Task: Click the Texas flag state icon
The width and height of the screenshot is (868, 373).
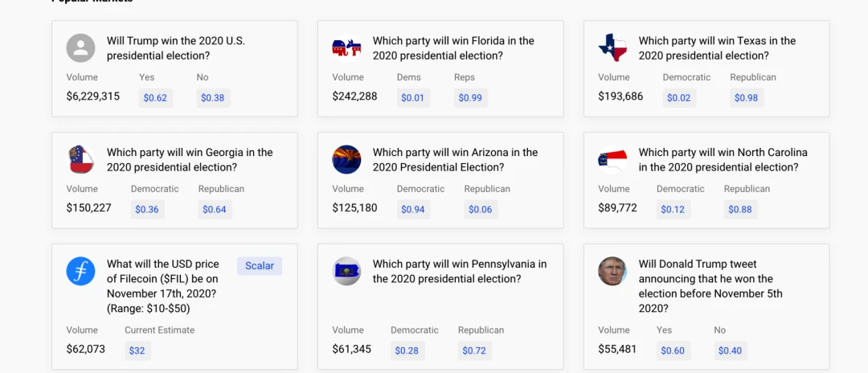Action: 612,47
